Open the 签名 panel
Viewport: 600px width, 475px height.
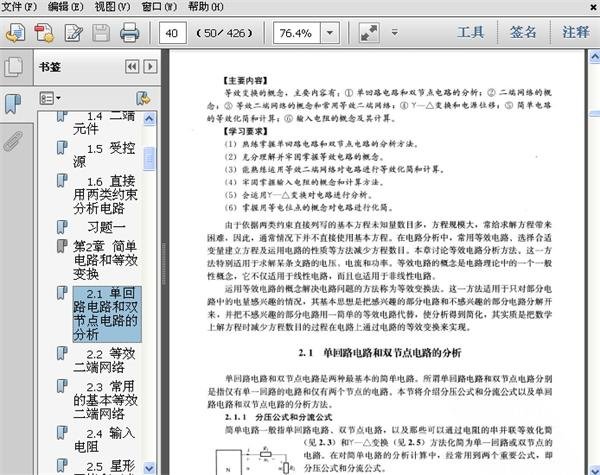point(523,32)
